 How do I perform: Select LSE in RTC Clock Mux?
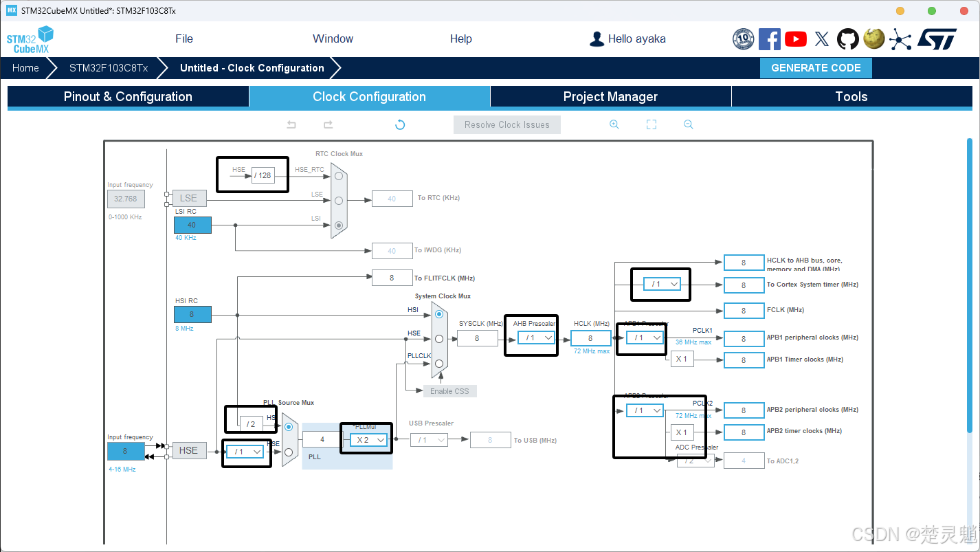339,201
